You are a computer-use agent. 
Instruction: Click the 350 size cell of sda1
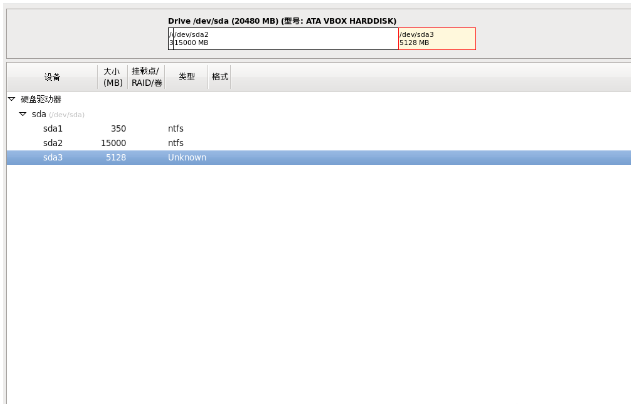(x=118, y=128)
